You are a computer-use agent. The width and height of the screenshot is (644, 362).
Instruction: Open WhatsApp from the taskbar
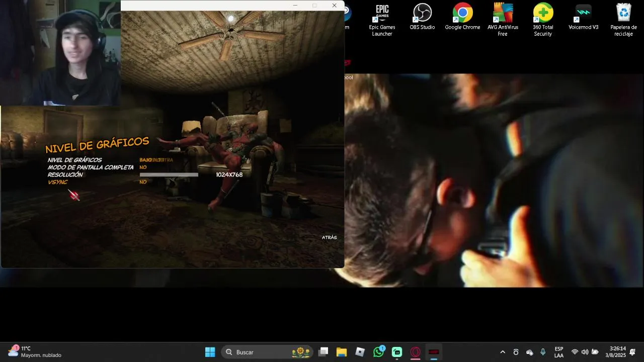click(x=378, y=352)
